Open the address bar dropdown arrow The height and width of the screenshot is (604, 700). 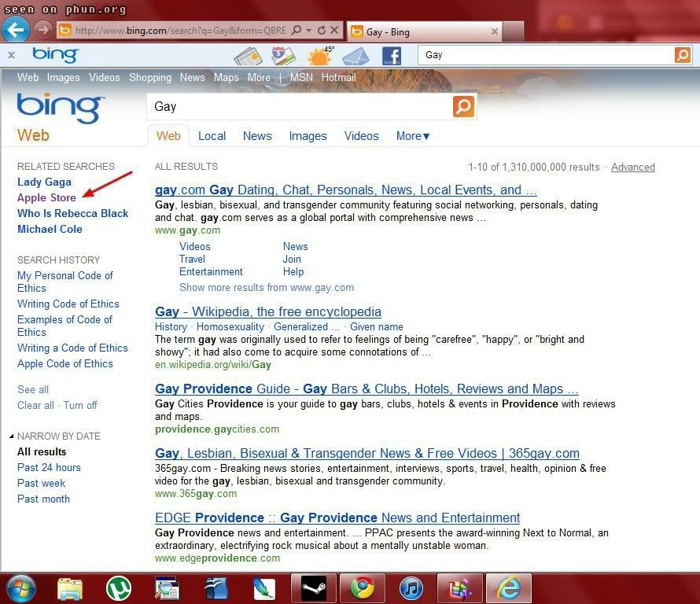(309, 31)
